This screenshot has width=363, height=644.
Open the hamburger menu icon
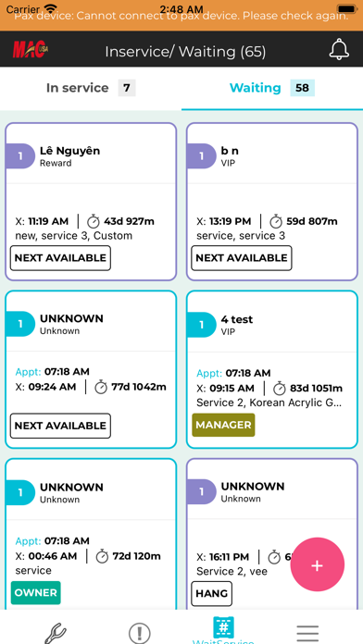point(307,634)
